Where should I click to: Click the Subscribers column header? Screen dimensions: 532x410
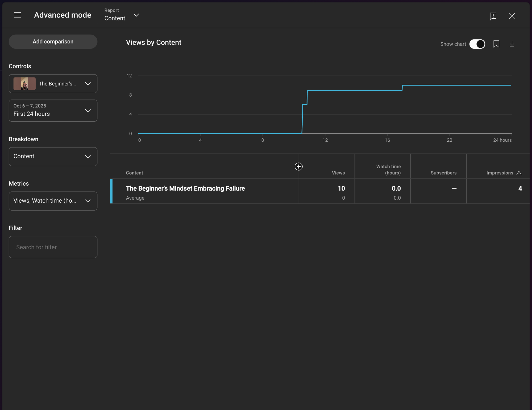pos(443,173)
